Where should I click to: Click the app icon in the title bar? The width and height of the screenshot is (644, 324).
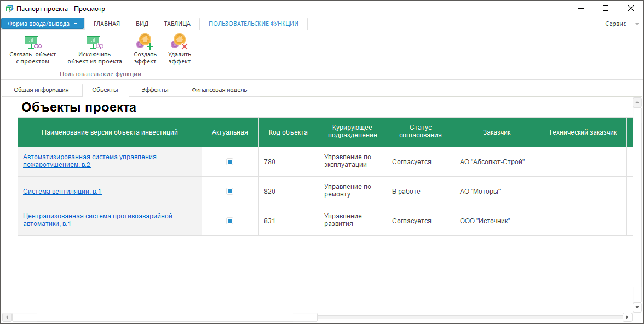pyautogui.click(x=9, y=9)
